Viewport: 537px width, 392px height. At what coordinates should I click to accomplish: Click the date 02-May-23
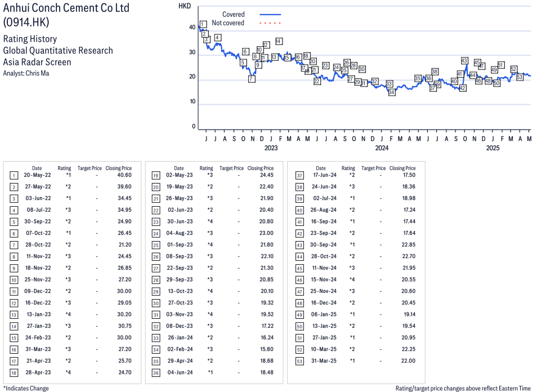(x=180, y=175)
